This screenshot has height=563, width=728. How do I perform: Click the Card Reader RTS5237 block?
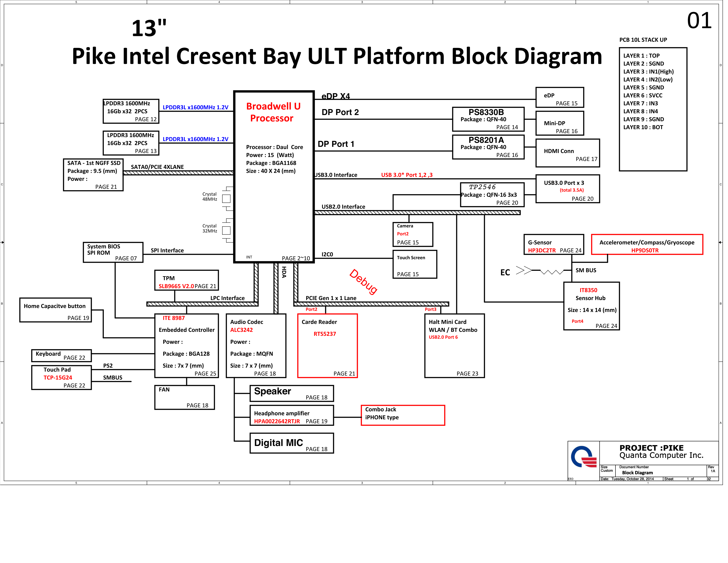[327, 346]
